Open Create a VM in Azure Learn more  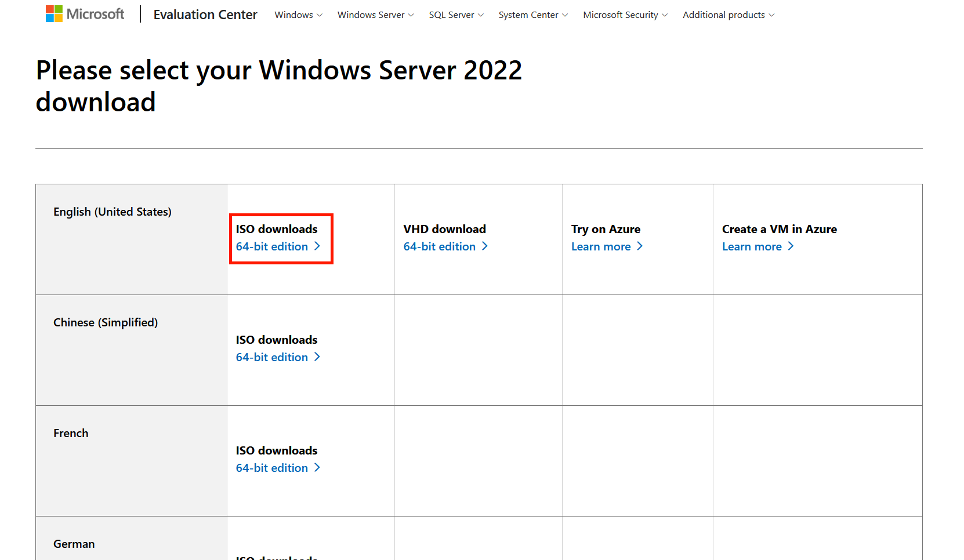coord(758,246)
